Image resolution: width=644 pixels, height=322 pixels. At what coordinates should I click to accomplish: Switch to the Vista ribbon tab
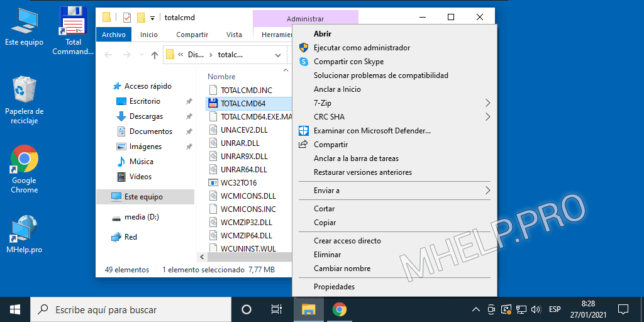click(234, 35)
